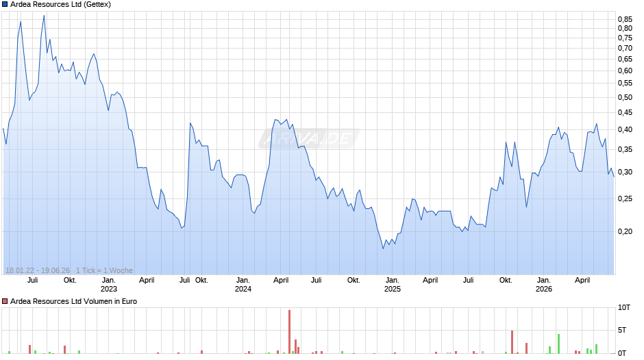This screenshot has width=644, height=360.
Task: Click the 0T volume axis label
Action: (x=622, y=353)
